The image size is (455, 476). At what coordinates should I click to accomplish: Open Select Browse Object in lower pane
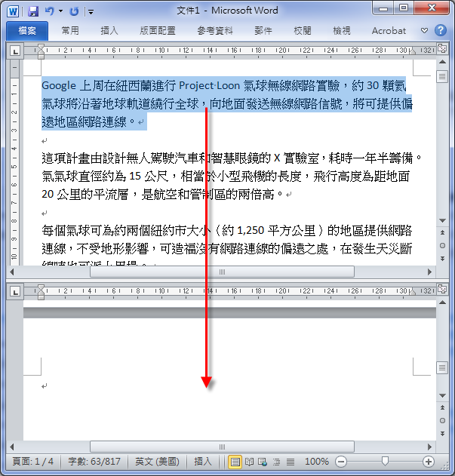(442, 421)
